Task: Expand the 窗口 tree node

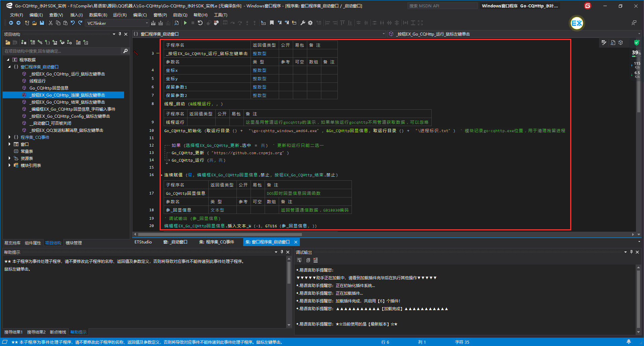Action: tap(9, 144)
